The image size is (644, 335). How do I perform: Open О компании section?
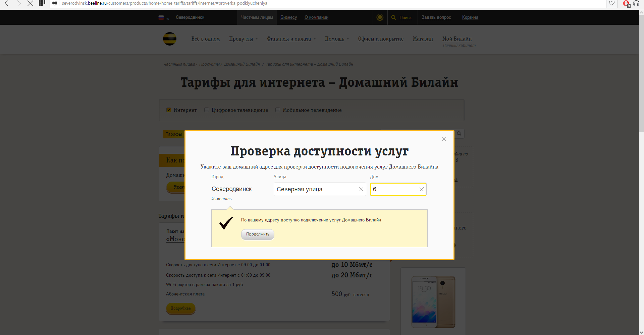coord(316,17)
